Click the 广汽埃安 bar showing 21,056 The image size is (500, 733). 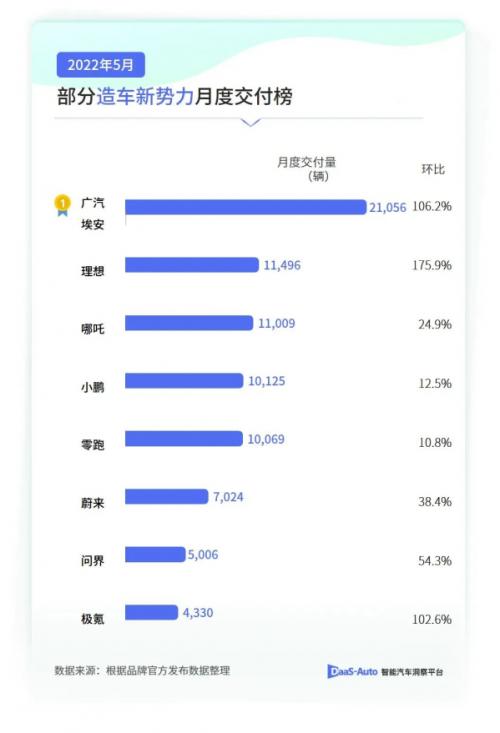point(246,207)
